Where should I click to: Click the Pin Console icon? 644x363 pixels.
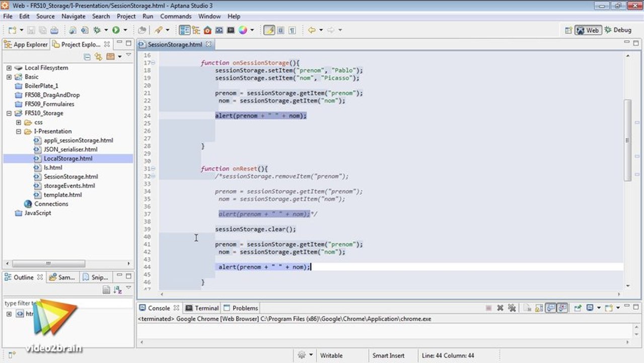tap(578, 308)
